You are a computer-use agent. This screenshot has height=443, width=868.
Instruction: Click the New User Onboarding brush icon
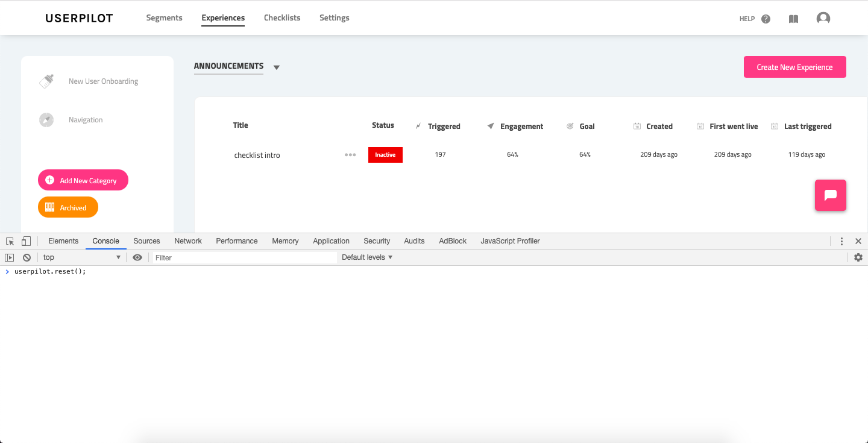(x=46, y=80)
